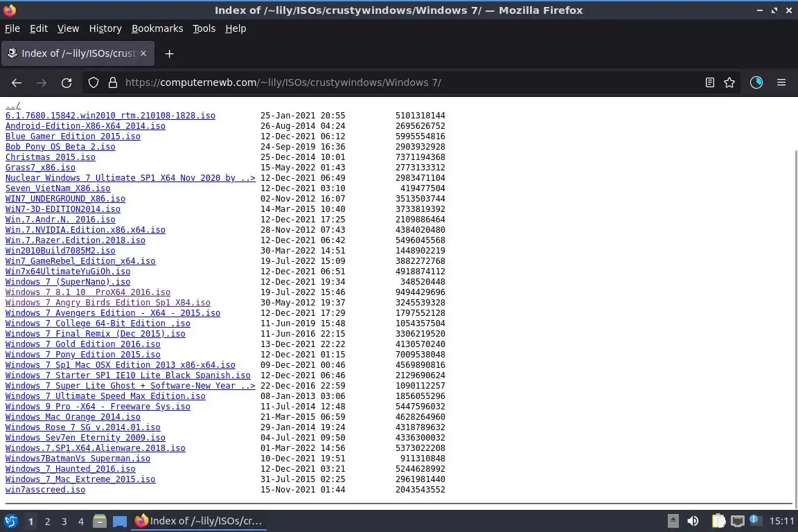
Task: Click Windows_7_Avengers_Edition iso link
Action: [112, 313]
